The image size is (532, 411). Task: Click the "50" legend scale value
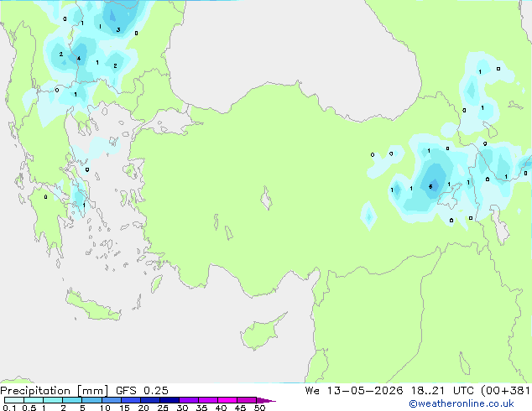(259, 408)
